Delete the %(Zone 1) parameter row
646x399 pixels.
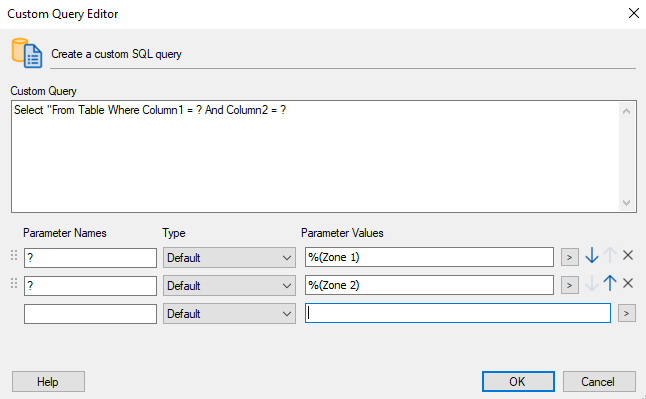click(628, 256)
